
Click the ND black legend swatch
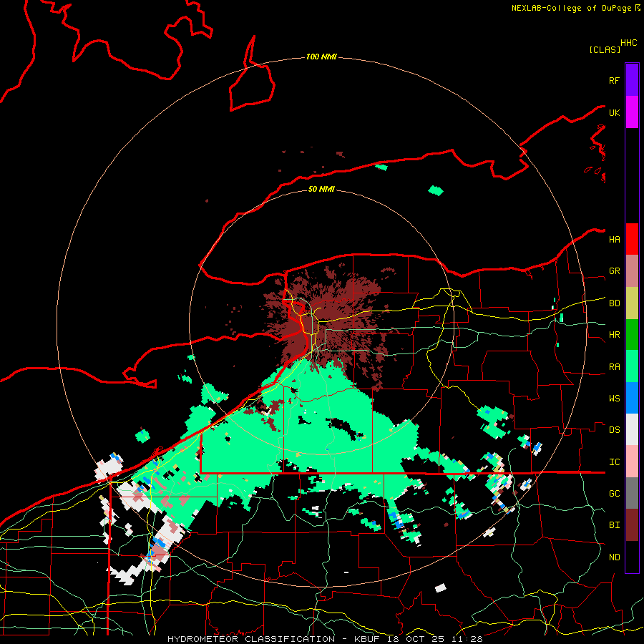tap(632, 557)
